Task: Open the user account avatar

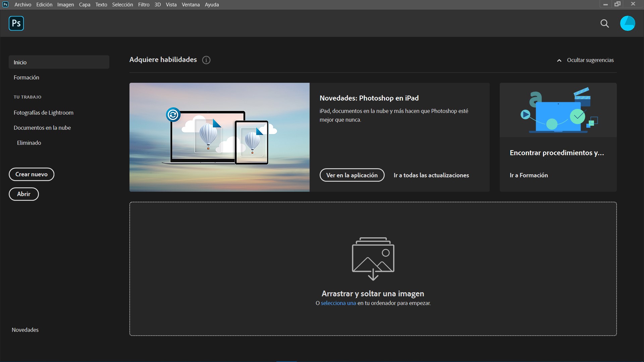Action: point(627,23)
